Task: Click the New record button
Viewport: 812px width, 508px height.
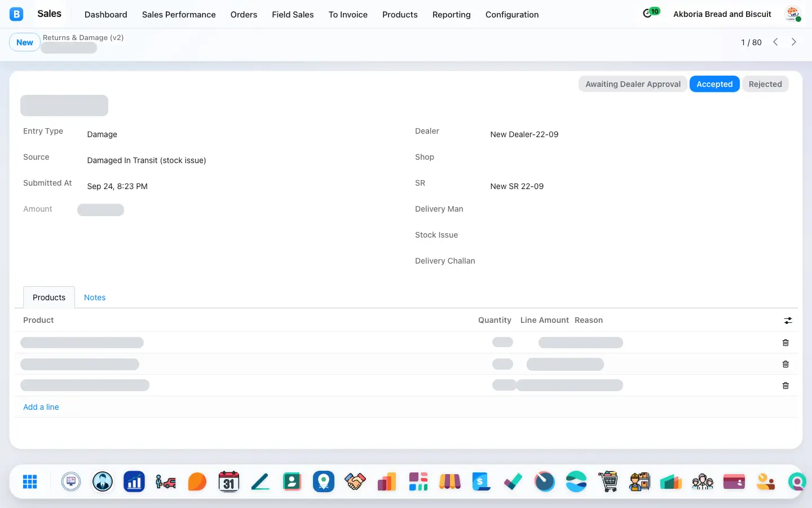Action: (x=25, y=42)
